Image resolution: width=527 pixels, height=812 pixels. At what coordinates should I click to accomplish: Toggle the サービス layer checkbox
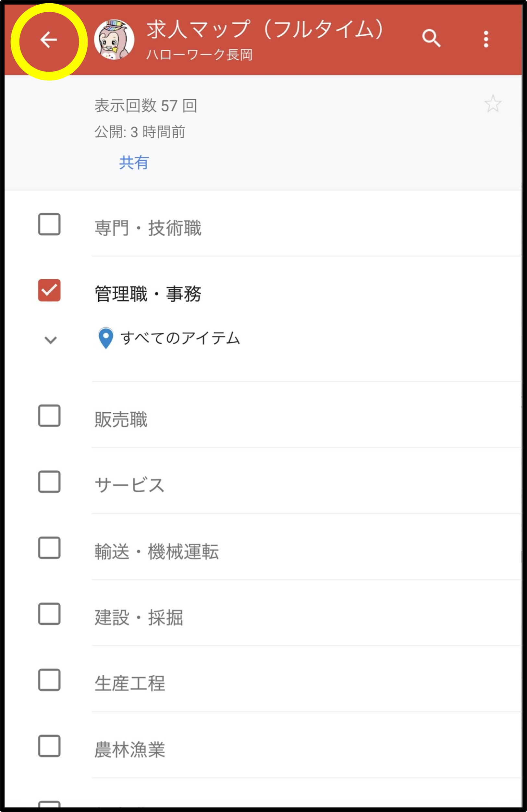coord(50,482)
